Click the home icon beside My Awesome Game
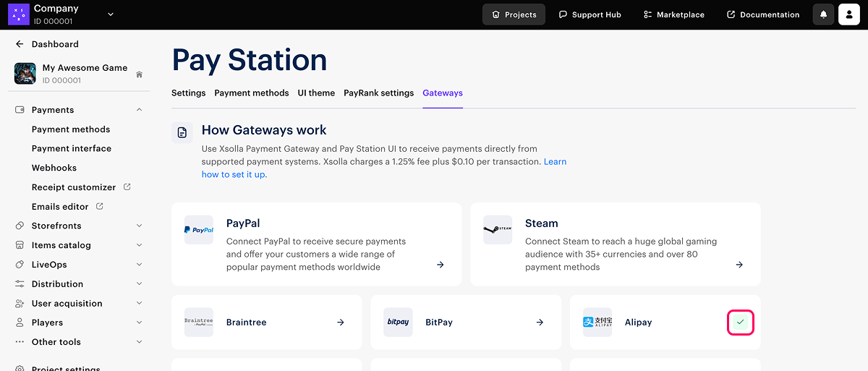The width and height of the screenshot is (868, 371). click(x=139, y=74)
